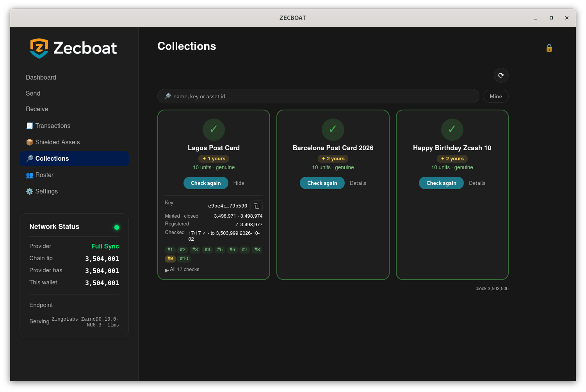Click the Chain tip value 3,504,001
Screen dimensions: 586x392
(102, 259)
